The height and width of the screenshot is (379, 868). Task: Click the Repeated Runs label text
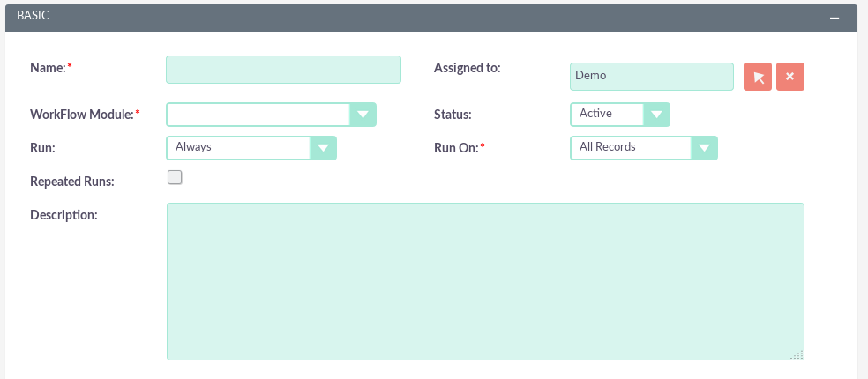[x=72, y=181]
